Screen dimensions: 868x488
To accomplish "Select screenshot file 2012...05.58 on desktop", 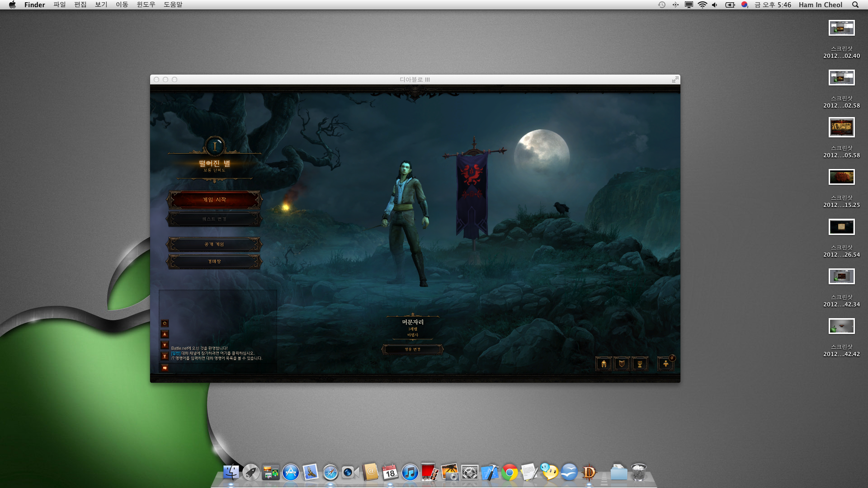I will pos(841,138).
